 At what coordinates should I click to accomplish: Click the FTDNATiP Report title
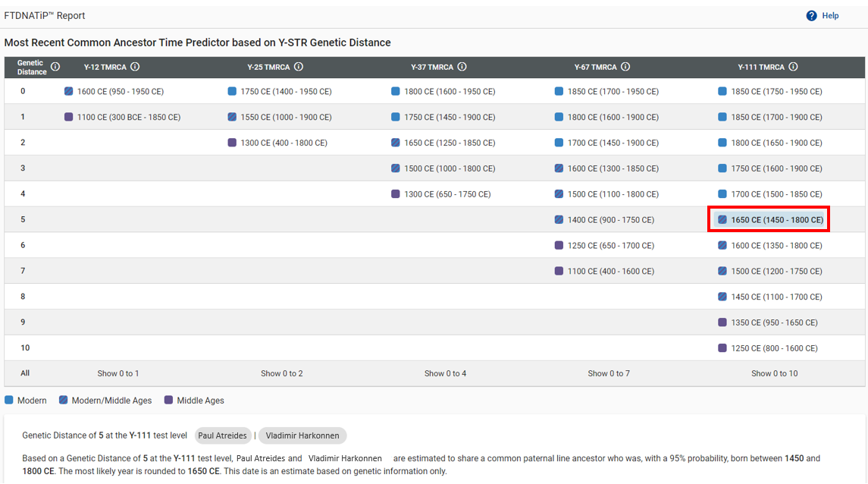(44, 16)
